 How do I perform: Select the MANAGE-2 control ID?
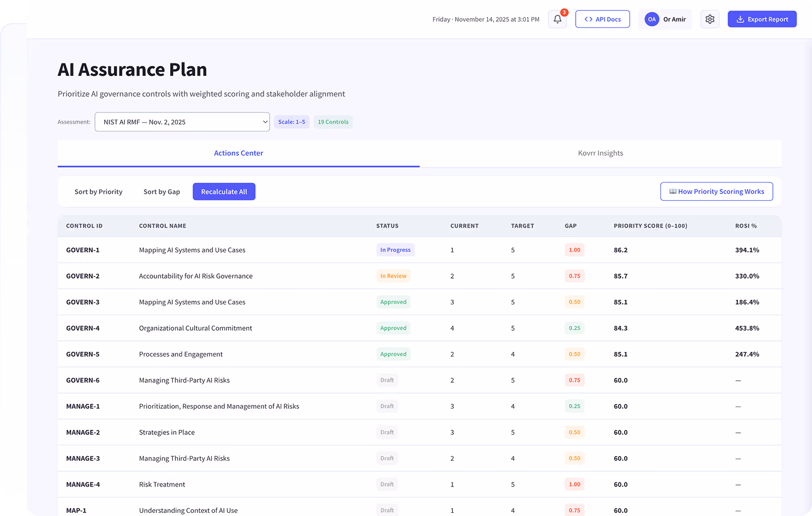click(83, 432)
